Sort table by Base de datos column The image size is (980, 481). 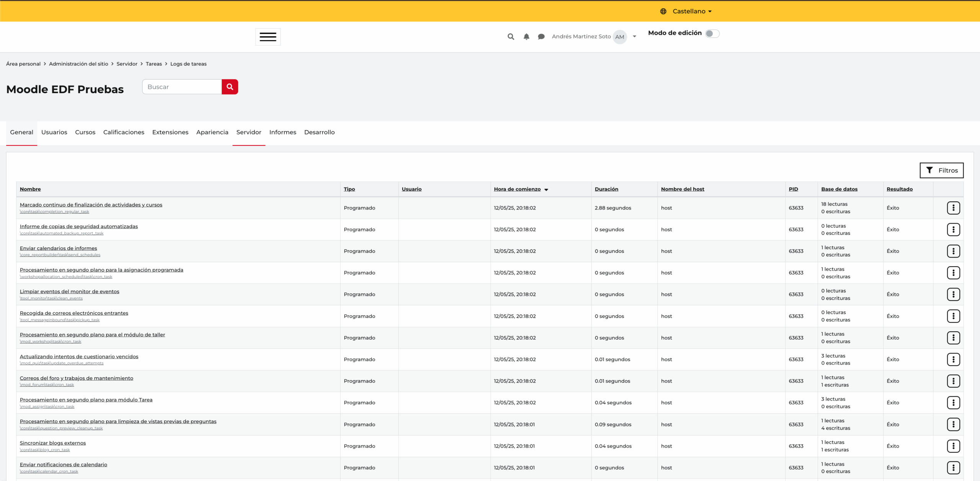click(839, 189)
